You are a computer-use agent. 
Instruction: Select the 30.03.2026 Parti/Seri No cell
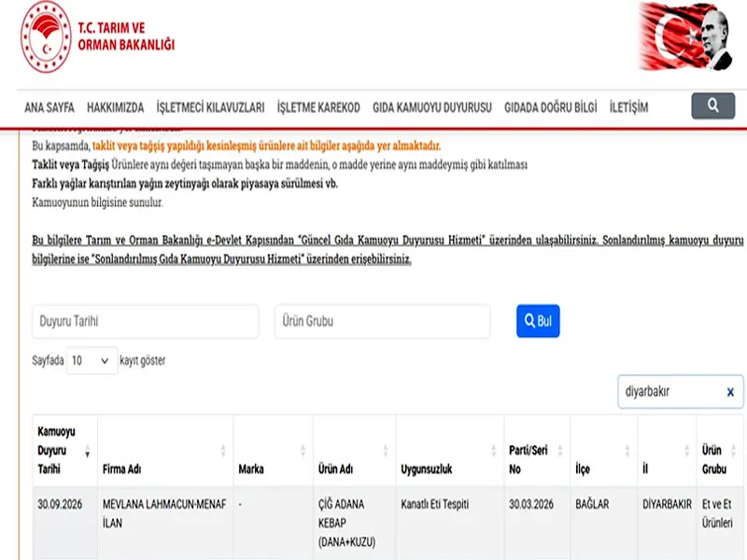pos(537,523)
